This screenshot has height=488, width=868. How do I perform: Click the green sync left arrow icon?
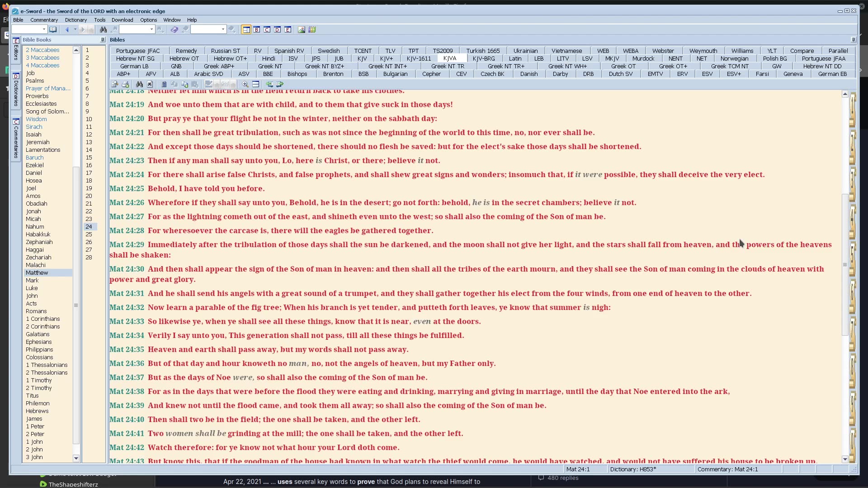[x=269, y=84]
